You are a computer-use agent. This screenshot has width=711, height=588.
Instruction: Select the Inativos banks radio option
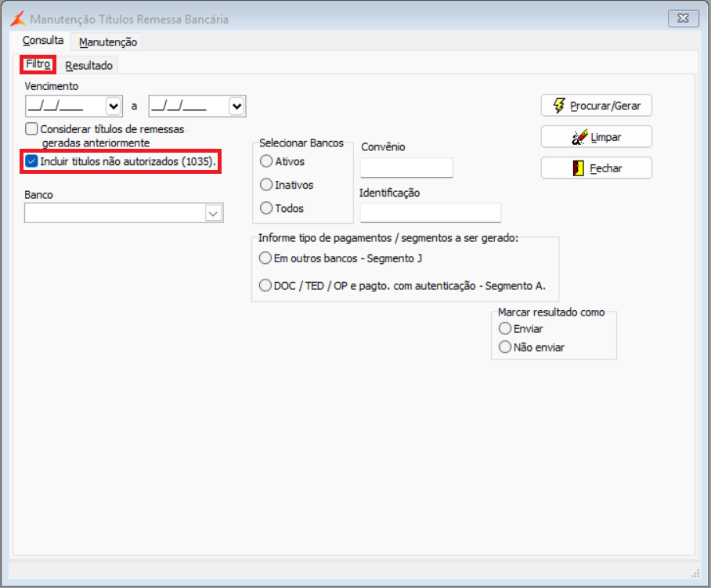point(266,185)
